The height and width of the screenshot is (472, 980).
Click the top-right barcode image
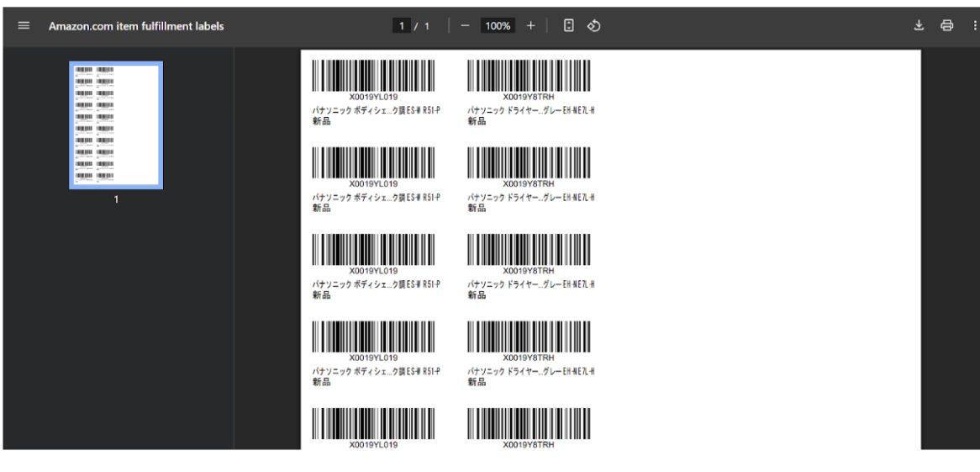[x=529, y=76]
